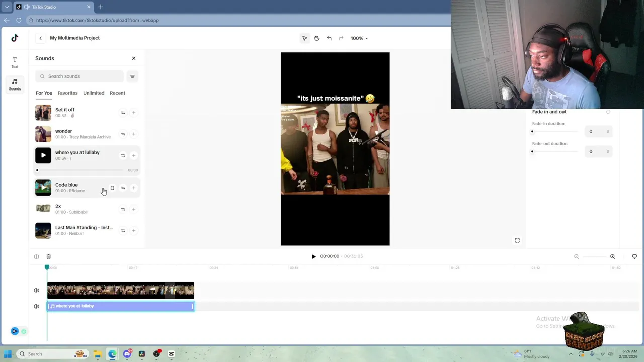
Task: Open the Sounds panel in sidebar
Action: [x=15, y=84]
